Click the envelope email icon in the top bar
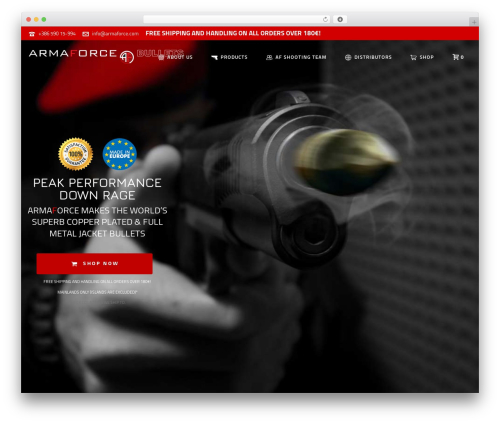The height and width of the screenshot is (423, 500). (86, 34)
